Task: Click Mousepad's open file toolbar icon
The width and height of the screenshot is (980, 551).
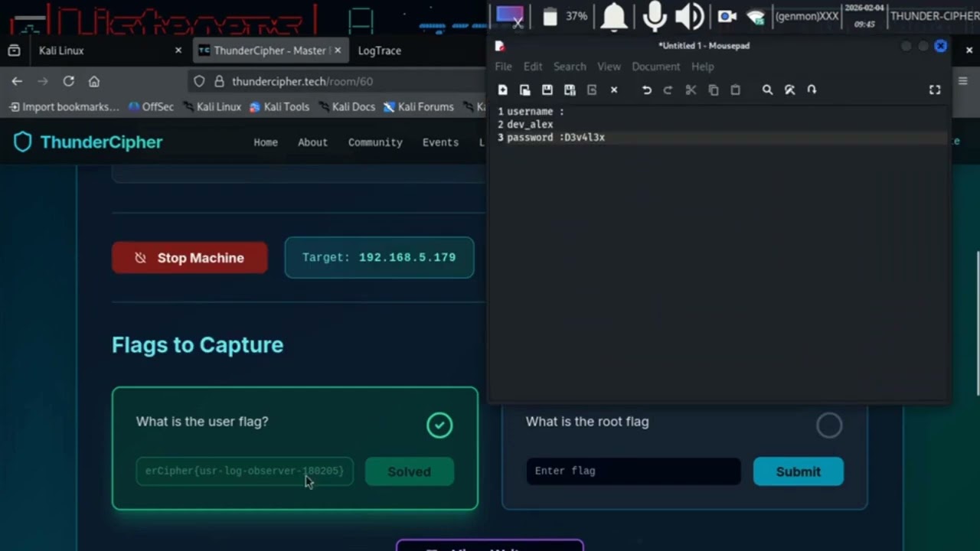Action: click(x=525, y=90)
